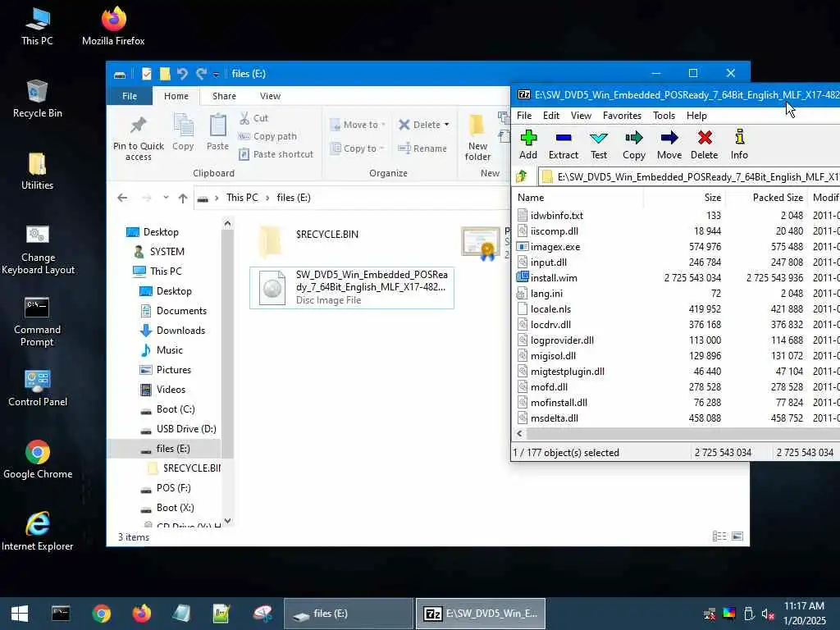
Task: Open the Edit menu in 7-Zip
Action: coord(550,115)
